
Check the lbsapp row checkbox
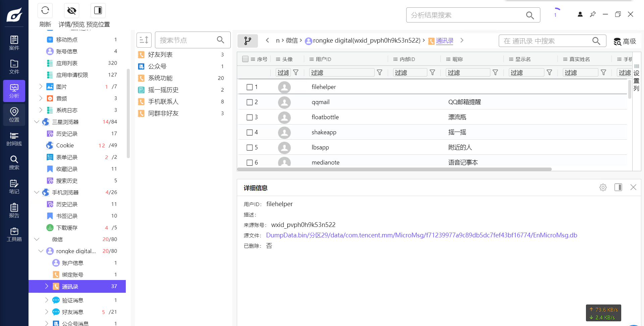250,148
